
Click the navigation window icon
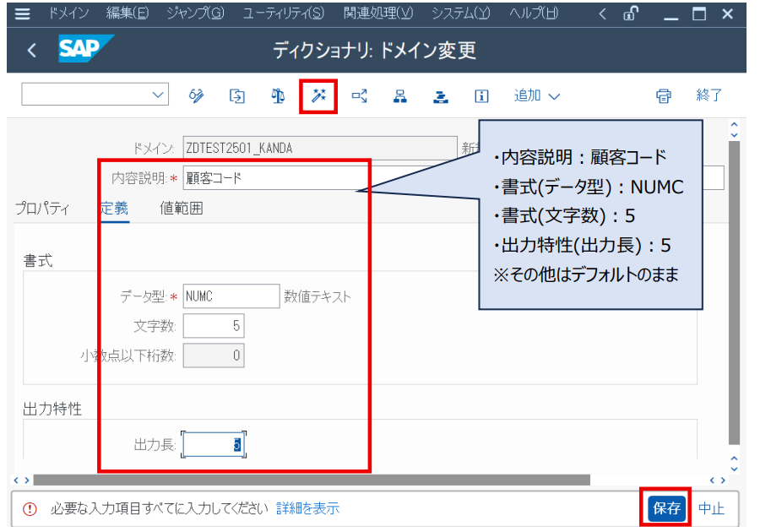441,96
